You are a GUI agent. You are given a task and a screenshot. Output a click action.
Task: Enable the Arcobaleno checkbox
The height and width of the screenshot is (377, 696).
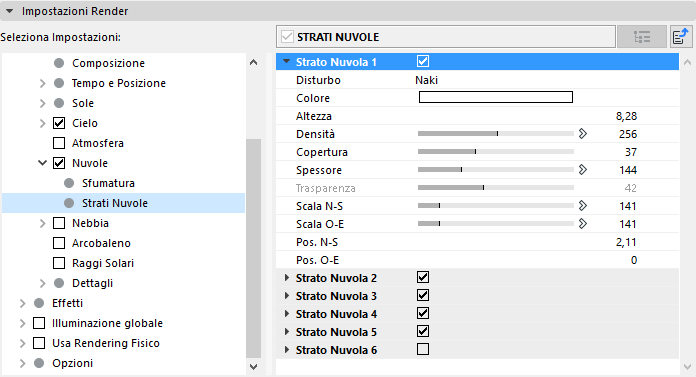pyautogui.click(x=59, y=243)
